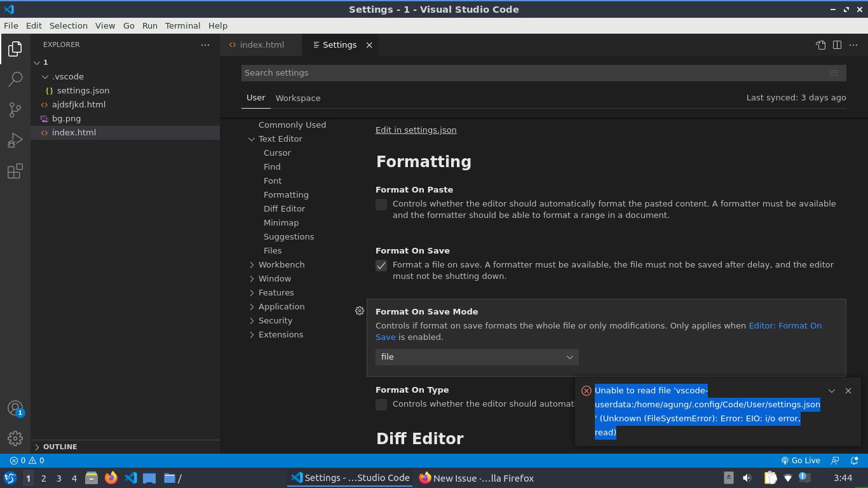
Task: Launch Firefox from the taskbar
Action: (x=111, y=478)
